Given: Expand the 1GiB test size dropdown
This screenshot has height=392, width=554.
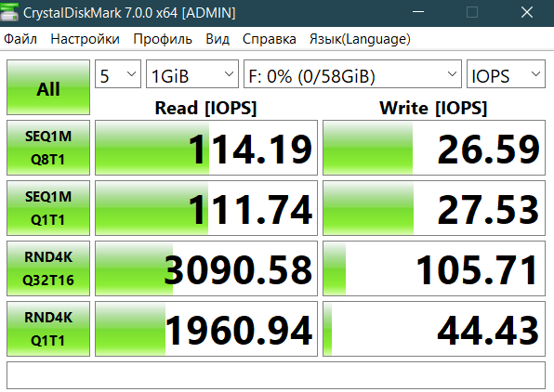Looking at the screenshot, I should pyautogui.click(x=192, y=73).
